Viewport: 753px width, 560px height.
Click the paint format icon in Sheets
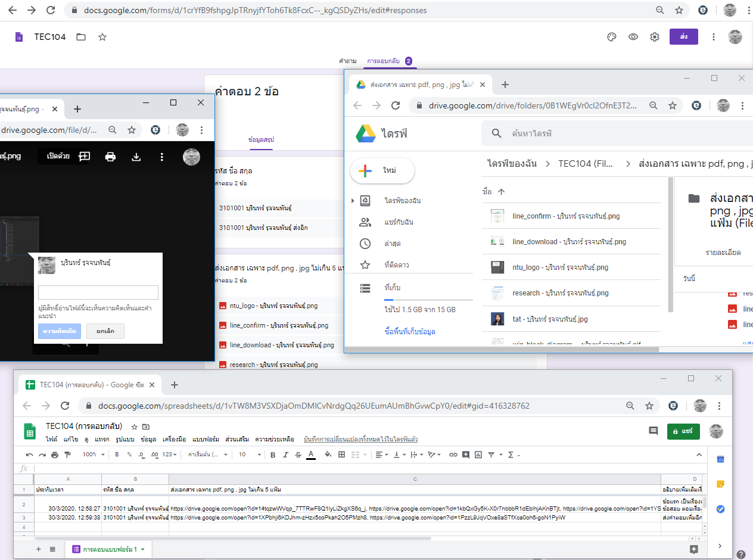[67, 455]
